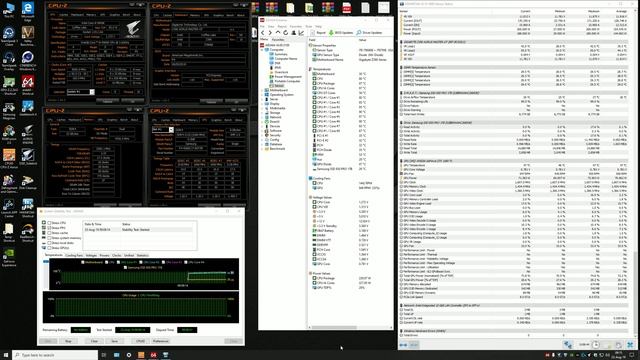The image size is (640, 360).
Task: Open the RealBench desktop icon
Action: (x=27, y=233)
